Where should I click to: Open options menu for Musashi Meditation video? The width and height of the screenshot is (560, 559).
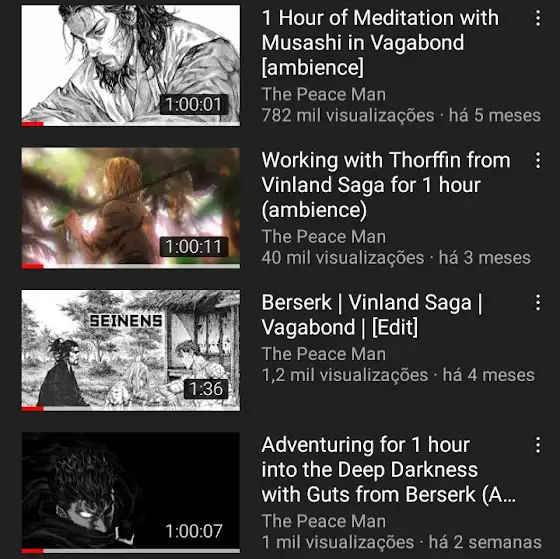538,18
